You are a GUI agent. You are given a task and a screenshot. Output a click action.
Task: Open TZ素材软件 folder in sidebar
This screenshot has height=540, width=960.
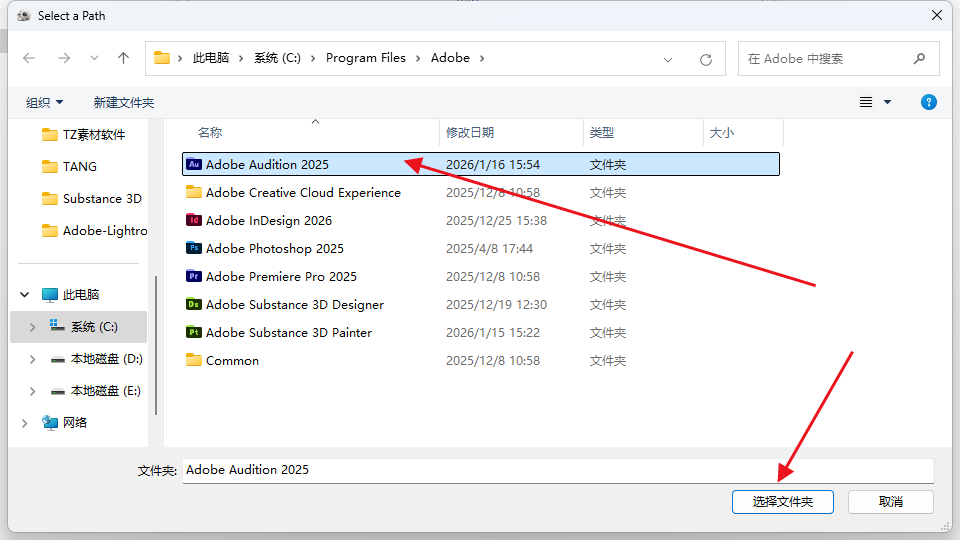click(83, 135)
